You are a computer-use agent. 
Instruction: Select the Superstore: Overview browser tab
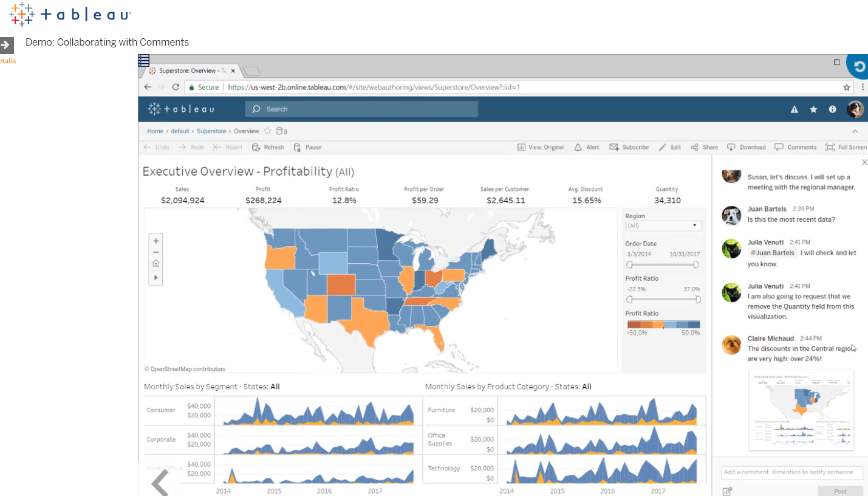click(x=192, y=71)
